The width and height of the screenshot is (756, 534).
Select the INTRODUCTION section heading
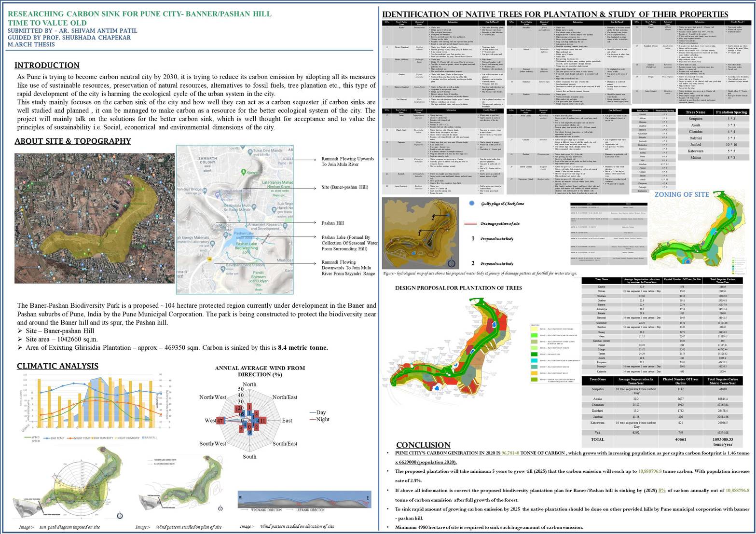point(47,66)
